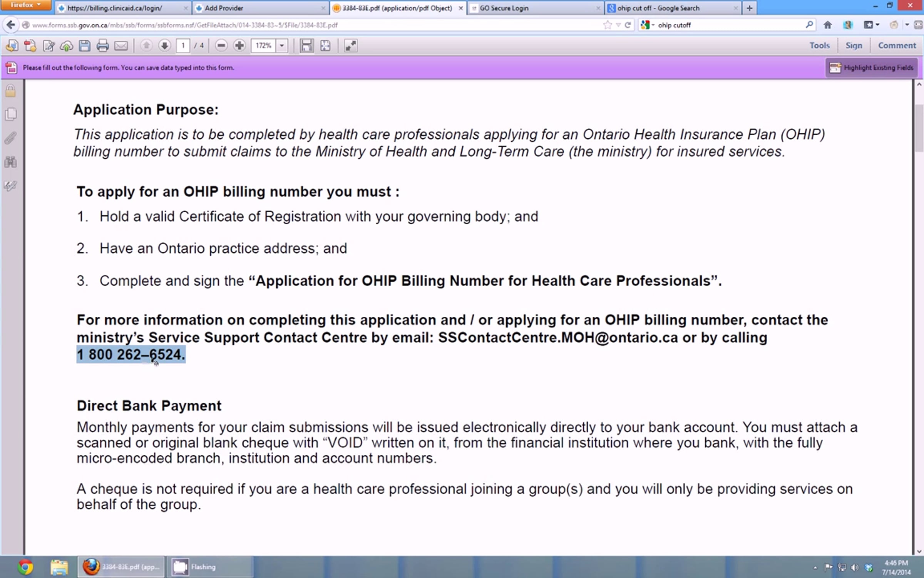Click the page number input field
The height and width of the screenshot is (578, 924).
pyautogui.click(x=183, y=46)
